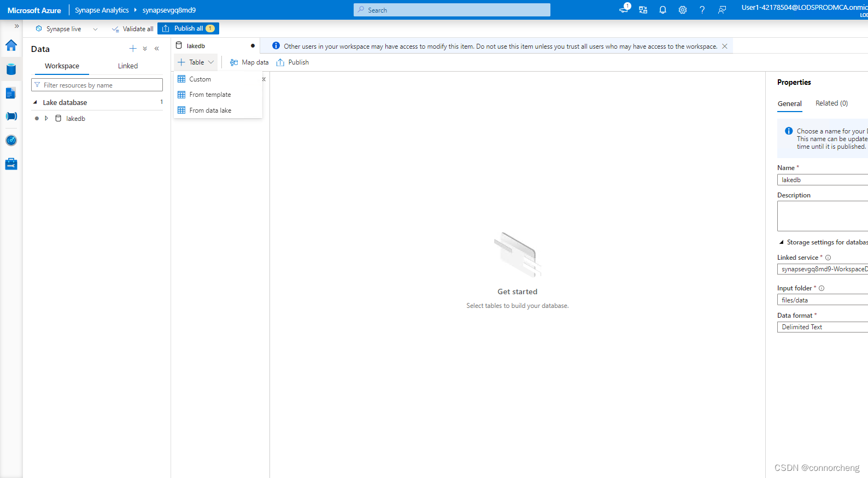Open the Linked service dropdown

coord(823,269)
